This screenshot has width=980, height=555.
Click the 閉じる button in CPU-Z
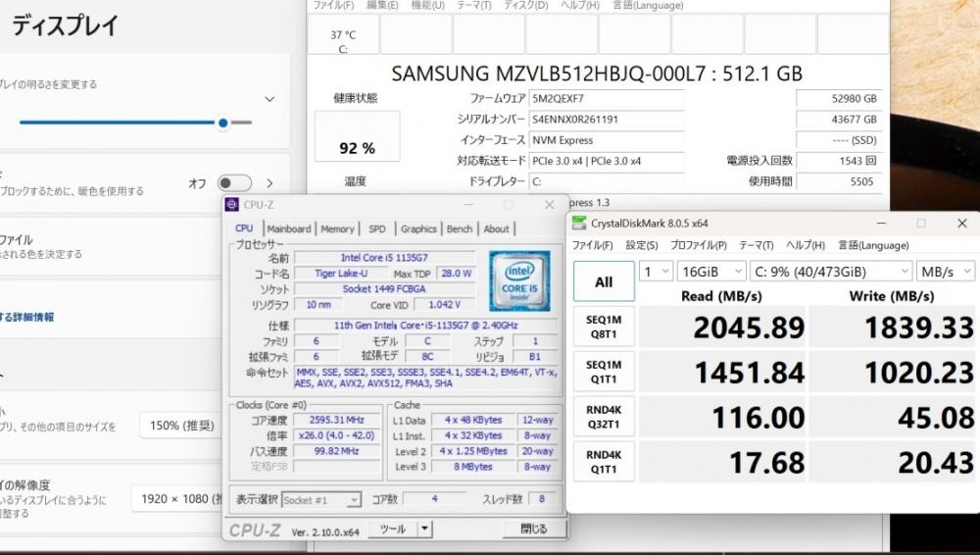point(534,529)
